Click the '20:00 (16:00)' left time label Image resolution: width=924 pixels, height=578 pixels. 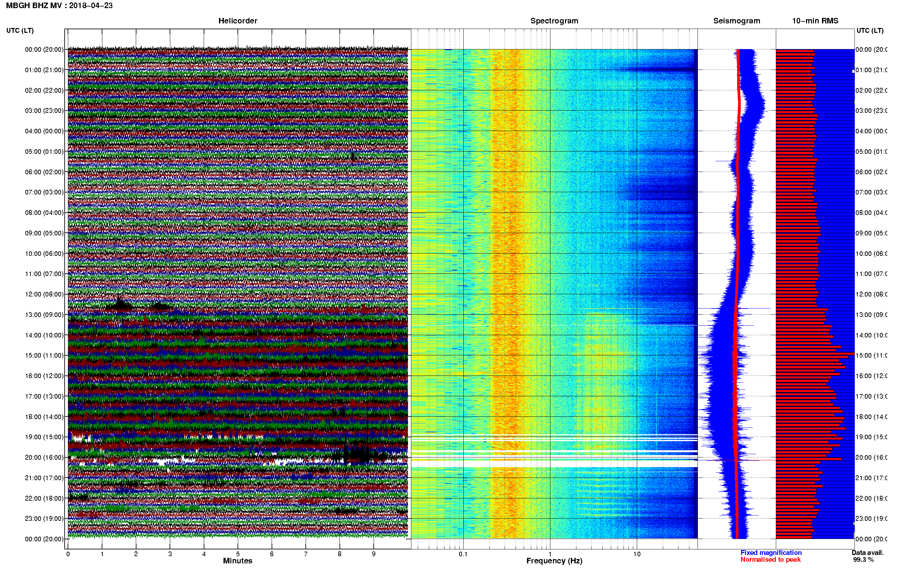tap(44, 457)
